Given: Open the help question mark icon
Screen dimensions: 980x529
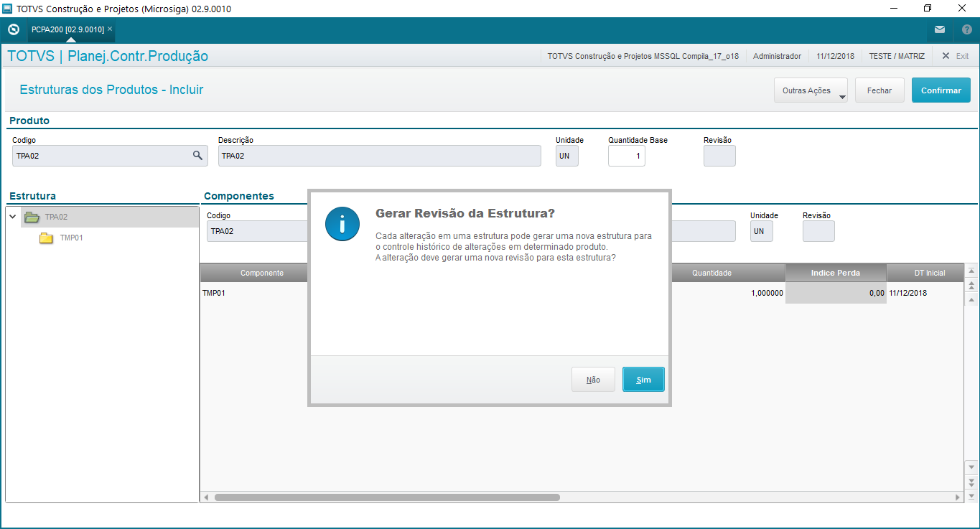Looking at the screenshot, I should click(x=966, y=29).
